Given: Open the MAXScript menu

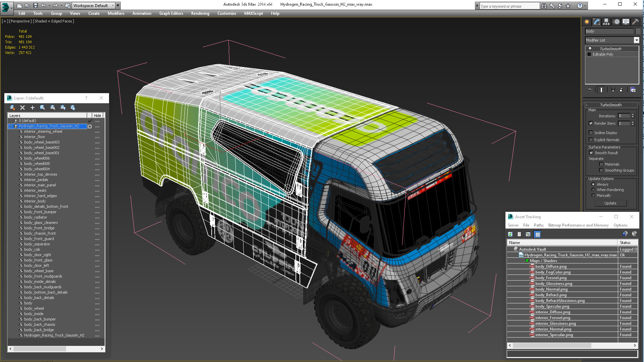Looking at the screenshot, I should pyautogui.click(x=254, y=13).
